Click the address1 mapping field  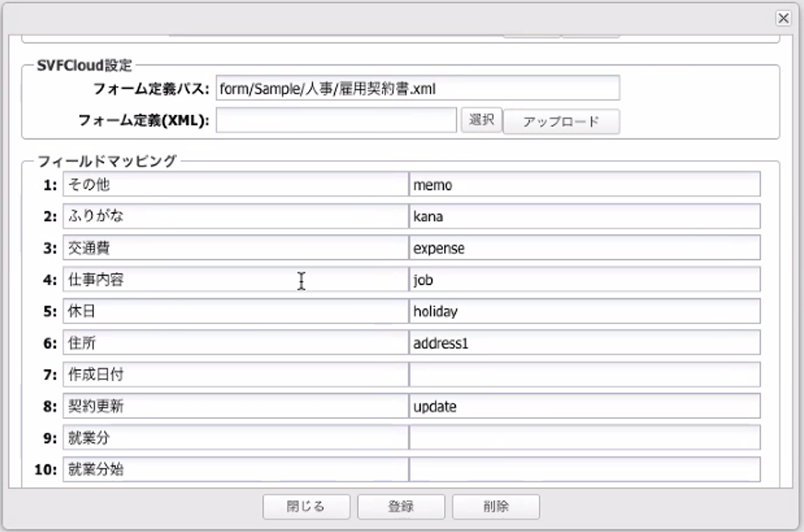pos(584,344)
